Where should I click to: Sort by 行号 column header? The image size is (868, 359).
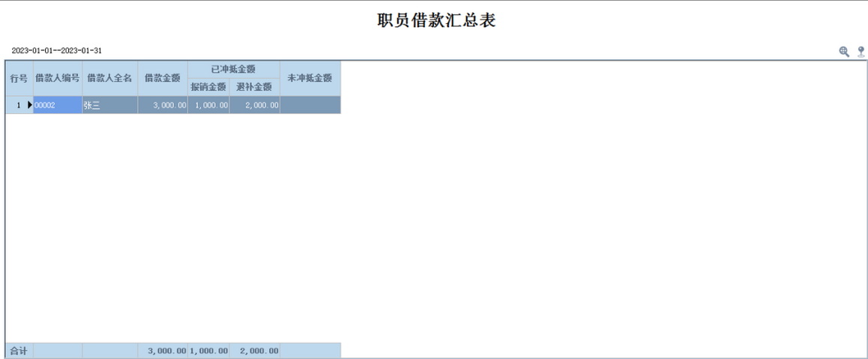tap(19, 78)
